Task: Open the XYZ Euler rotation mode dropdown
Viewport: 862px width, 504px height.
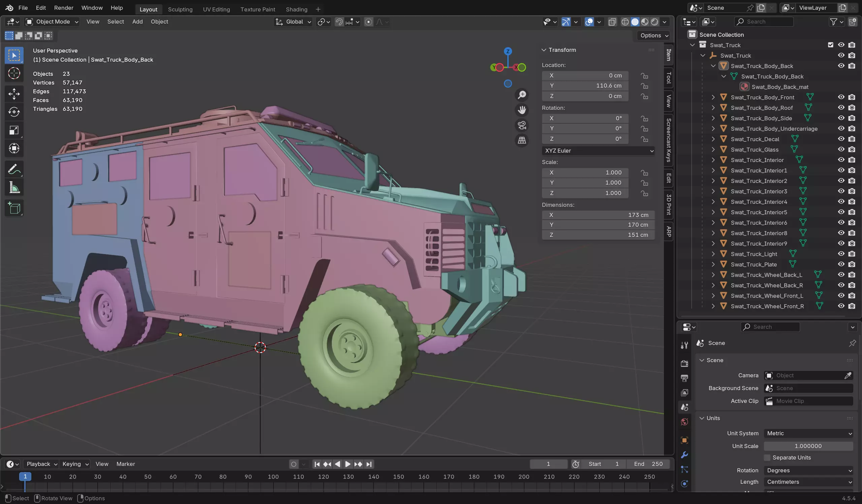Action: coord(598,151)
